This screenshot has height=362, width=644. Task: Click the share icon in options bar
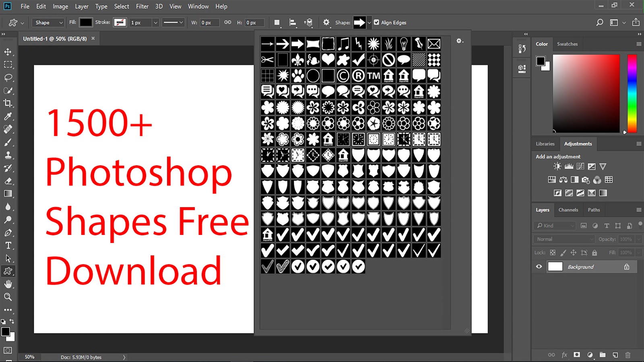[636, 22]
